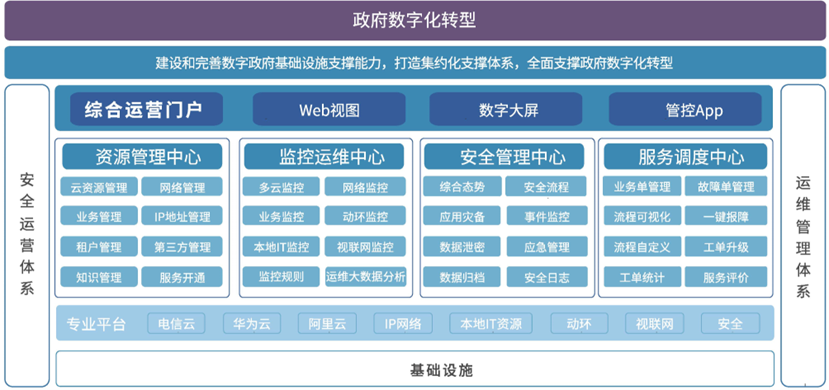Click the 建设和完善数字政府 subtitle banner
This screenshot has width=829, height=390.
(414, 62)
